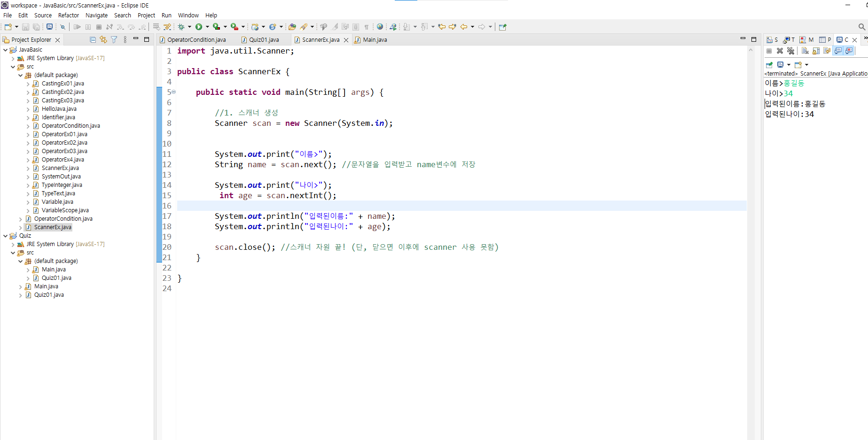Click Remove Launch X in console toolbar

[780, 51]
